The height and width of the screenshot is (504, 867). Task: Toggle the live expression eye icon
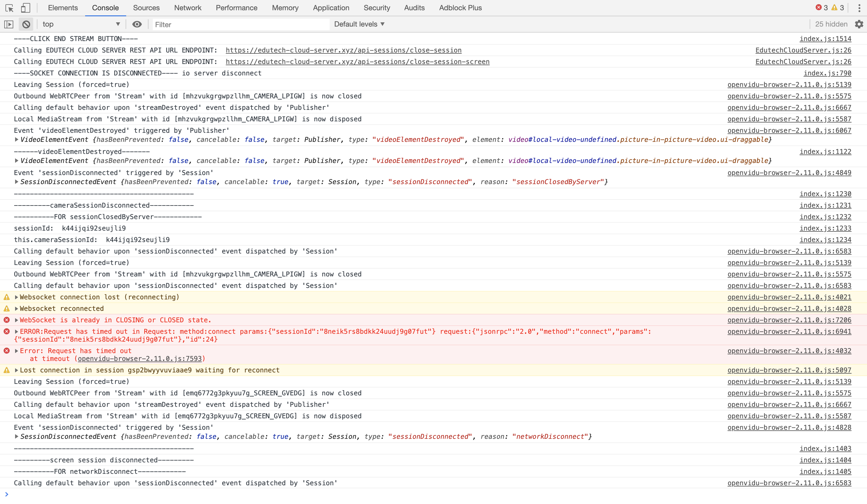coord(137,24)
